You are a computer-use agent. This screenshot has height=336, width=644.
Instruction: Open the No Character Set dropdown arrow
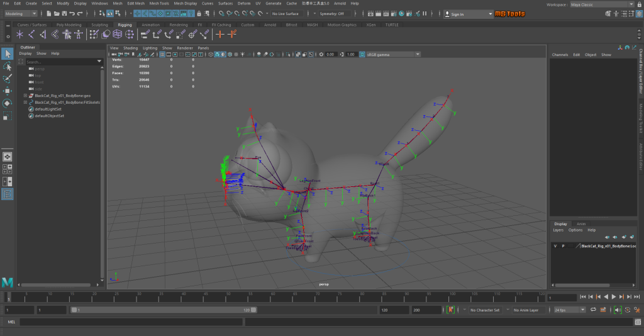click(x=465, y=310)
